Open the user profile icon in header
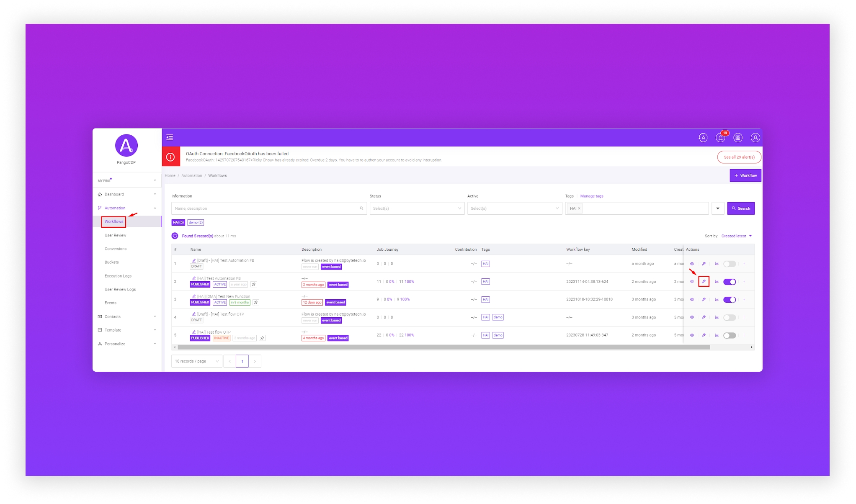This screenshot has width=856, height=504. (x=755, y=137)
